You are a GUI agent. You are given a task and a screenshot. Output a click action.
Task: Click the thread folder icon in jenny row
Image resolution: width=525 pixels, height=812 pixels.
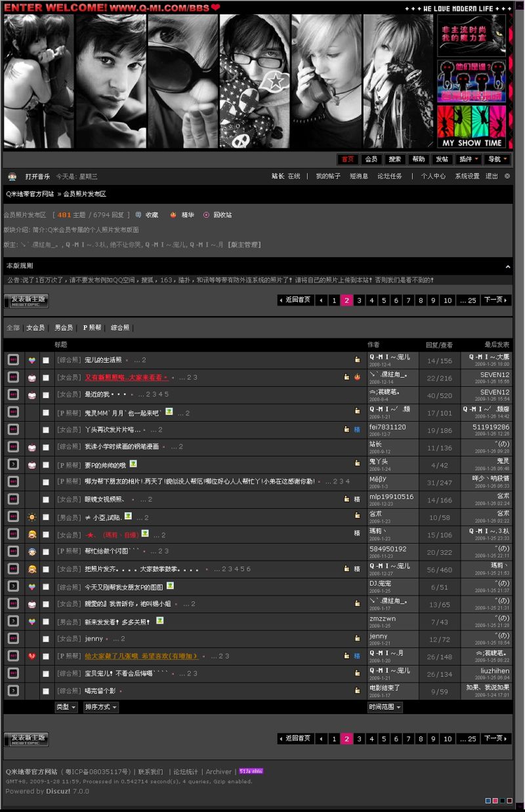click(x=13, y=638)
